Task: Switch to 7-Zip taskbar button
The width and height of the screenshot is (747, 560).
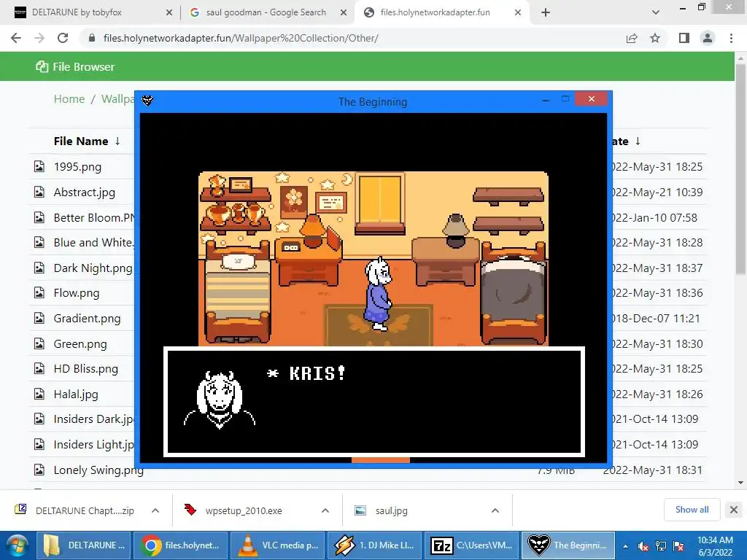Action: point(472,545)
